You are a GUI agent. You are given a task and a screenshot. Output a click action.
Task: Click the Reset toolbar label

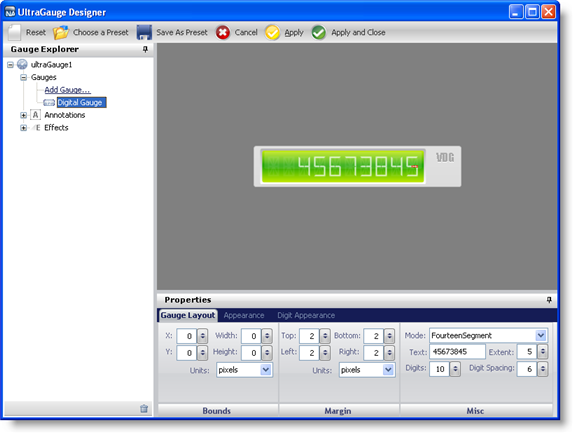point(36,33)
